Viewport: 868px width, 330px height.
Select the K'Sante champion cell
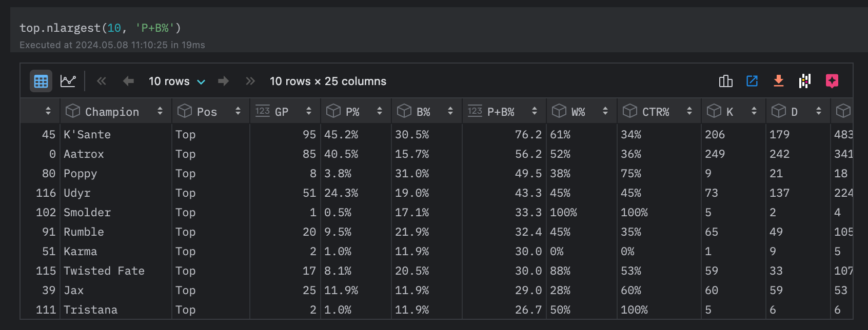click(x=87, y=134)
